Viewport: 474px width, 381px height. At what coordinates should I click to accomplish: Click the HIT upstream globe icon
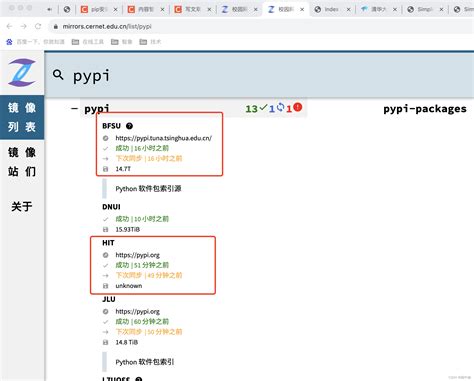coord(106,255)
